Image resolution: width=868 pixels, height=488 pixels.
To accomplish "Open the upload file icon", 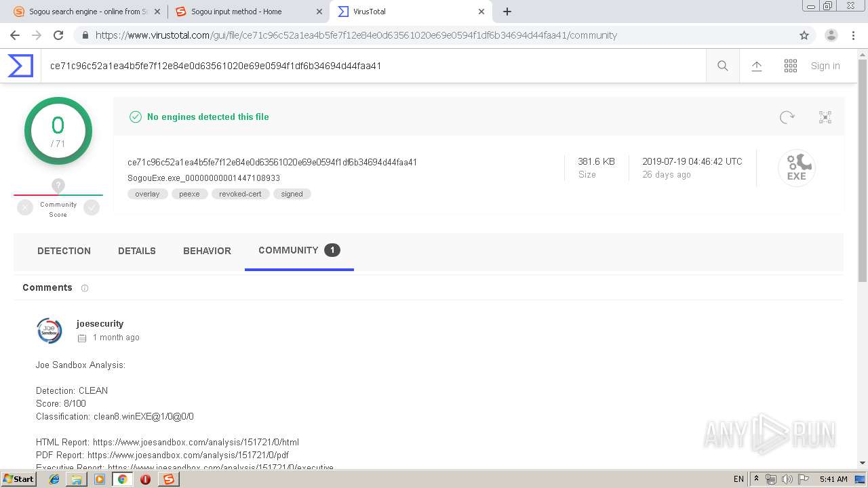I will tap(757, 66).
